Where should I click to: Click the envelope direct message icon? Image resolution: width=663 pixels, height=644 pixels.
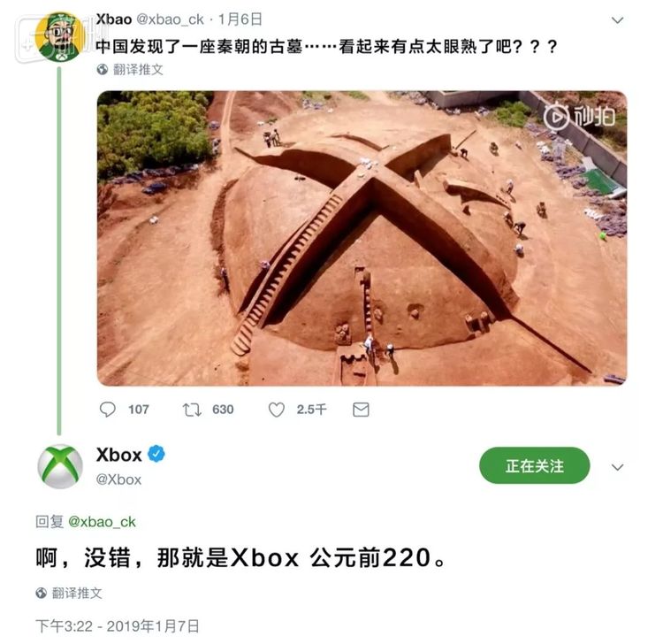coord(361,410)
